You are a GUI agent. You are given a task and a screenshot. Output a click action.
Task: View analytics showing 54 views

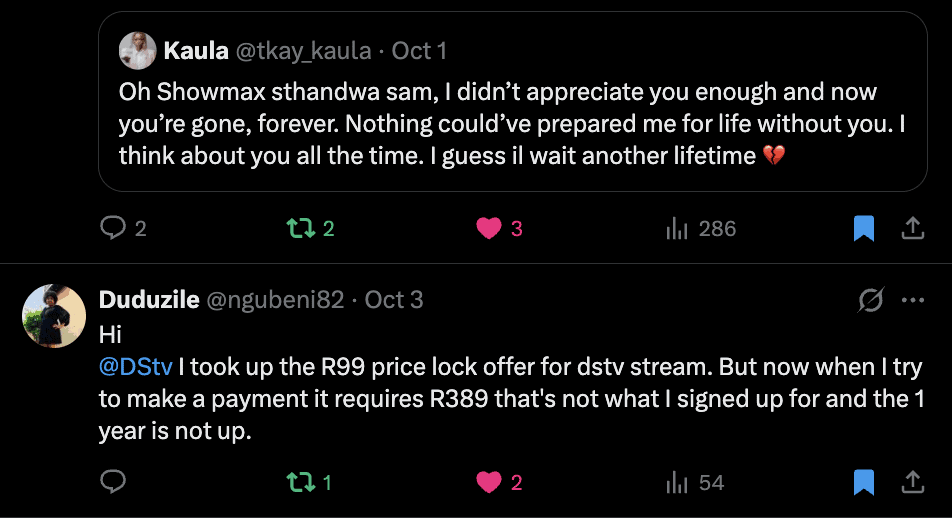point(695,482)
